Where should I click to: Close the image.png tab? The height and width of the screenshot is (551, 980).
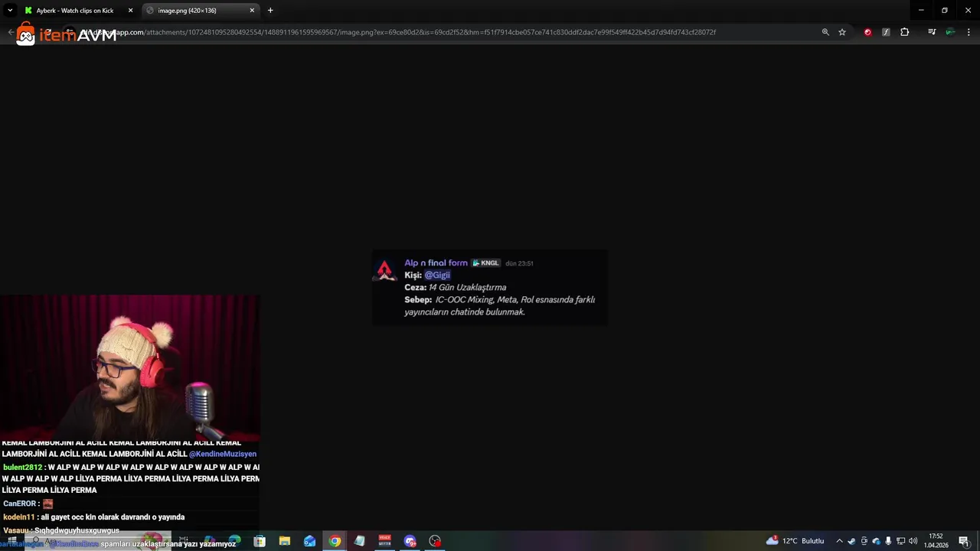click(252, 11)
